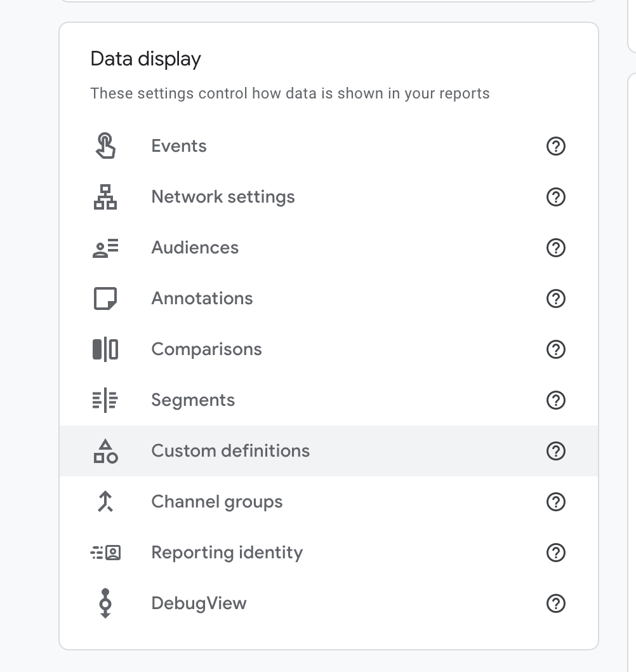Click the Annotations sticky note icon

point(105,299)
